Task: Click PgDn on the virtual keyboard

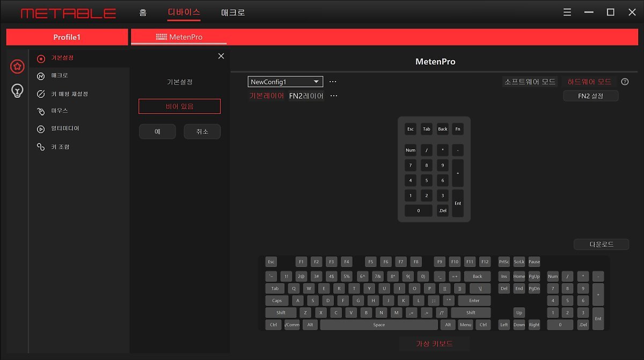Action: [535, 289]
